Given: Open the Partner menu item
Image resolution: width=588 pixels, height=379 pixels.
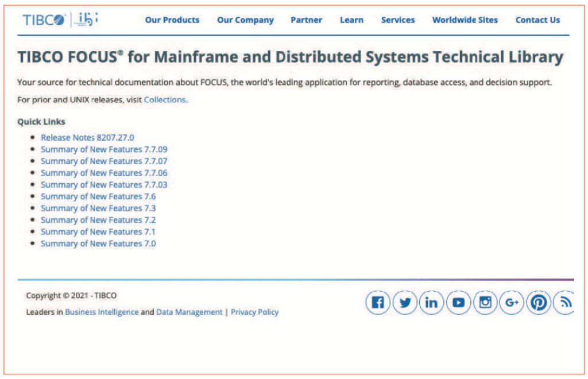Looking at the screenshot, I should tap(307, 20).
